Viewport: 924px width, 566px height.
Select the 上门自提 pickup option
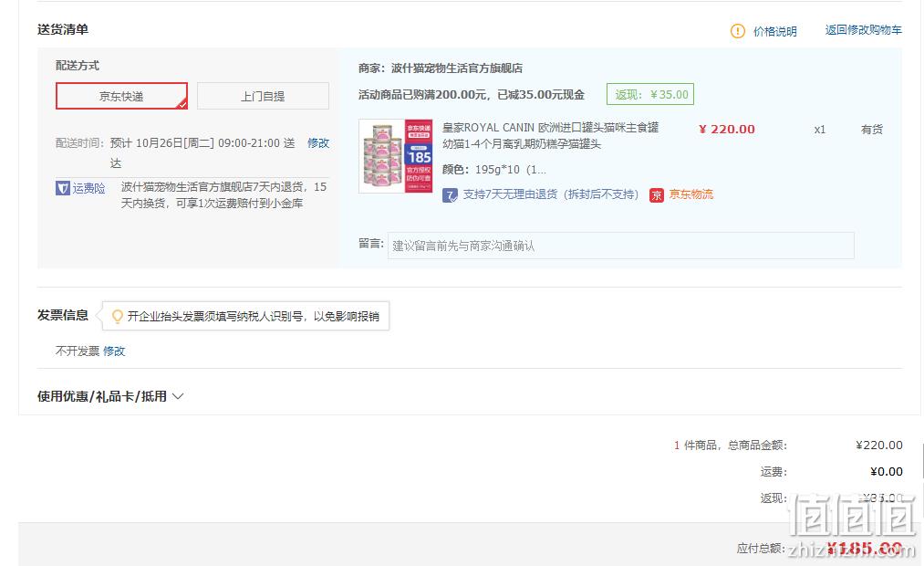pos(263,96)
